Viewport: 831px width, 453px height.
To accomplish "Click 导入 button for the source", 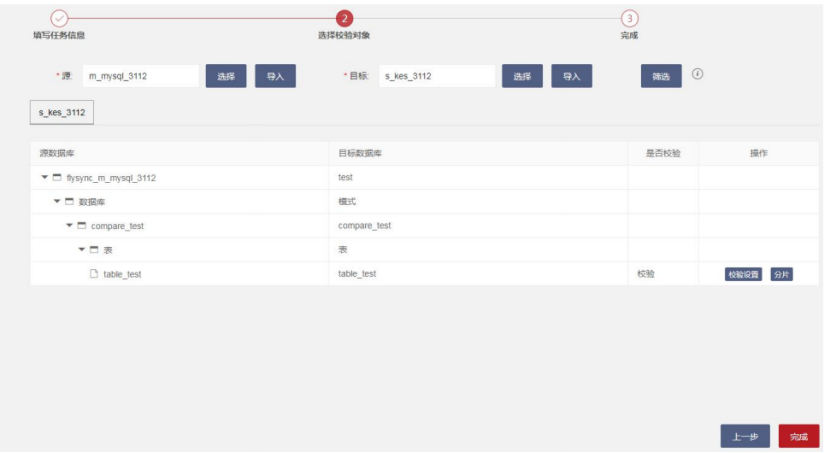I will point(275,76).
